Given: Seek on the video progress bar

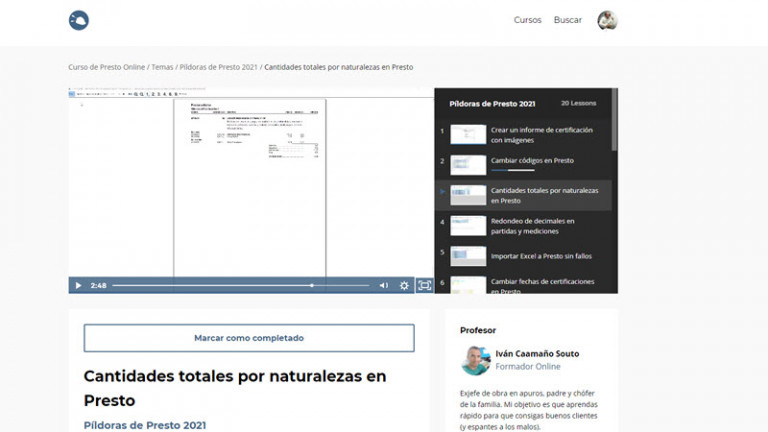Looking at the screenshot, I should (240, 285).
